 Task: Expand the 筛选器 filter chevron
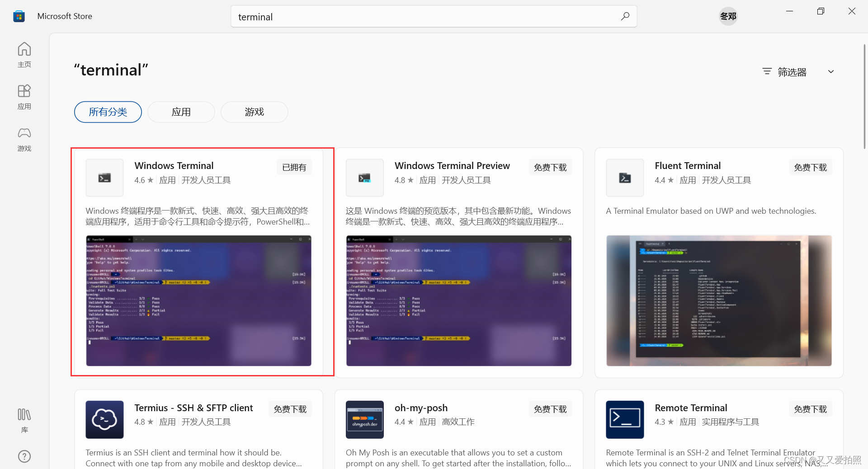[831, 71]
